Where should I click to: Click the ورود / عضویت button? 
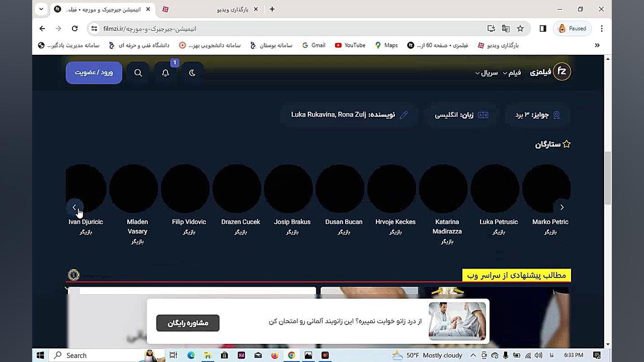tap(94, 72)
